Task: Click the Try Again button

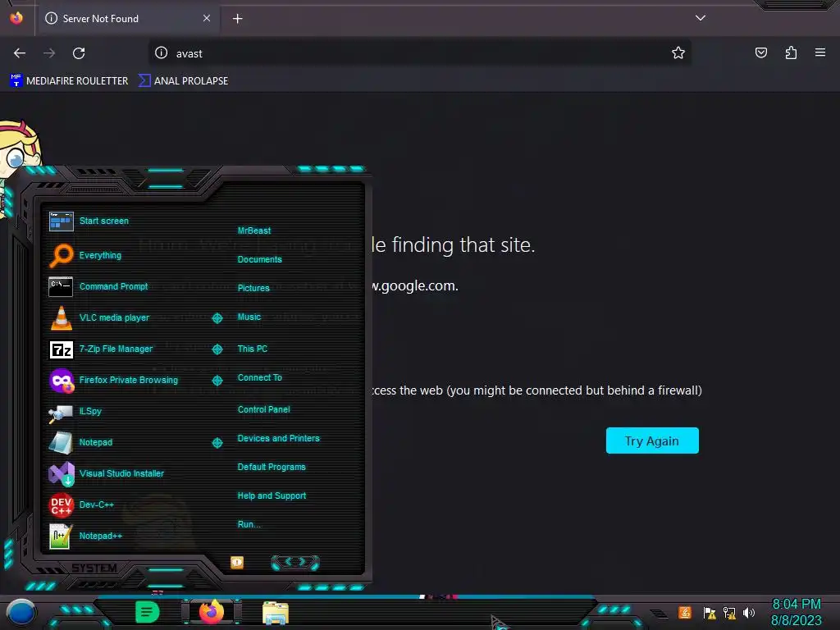Action: click(x=652, y=441)
